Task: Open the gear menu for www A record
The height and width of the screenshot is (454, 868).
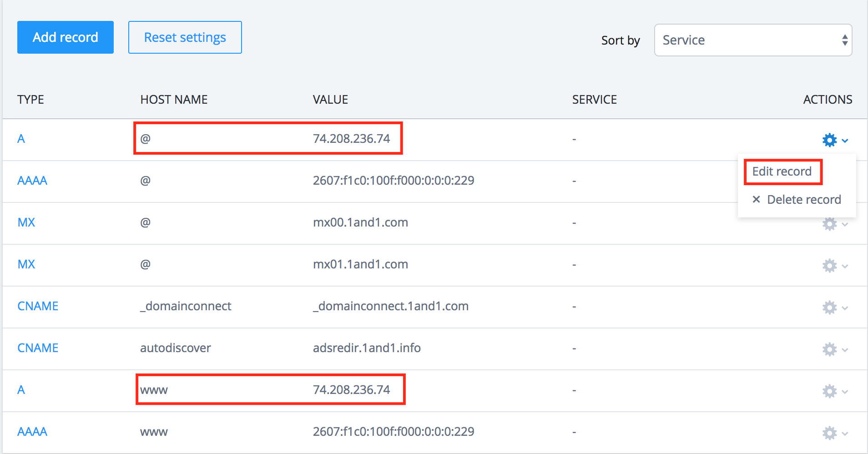Action: coord(829,391)
